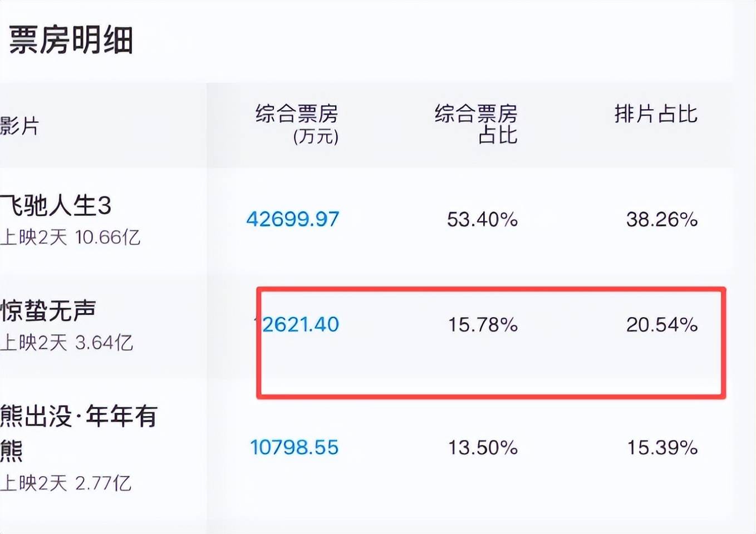Viewport: 756px width, 534px height.
Task: Click 上映2天 10.66亿 subtitle text
Action: (70, 238)
